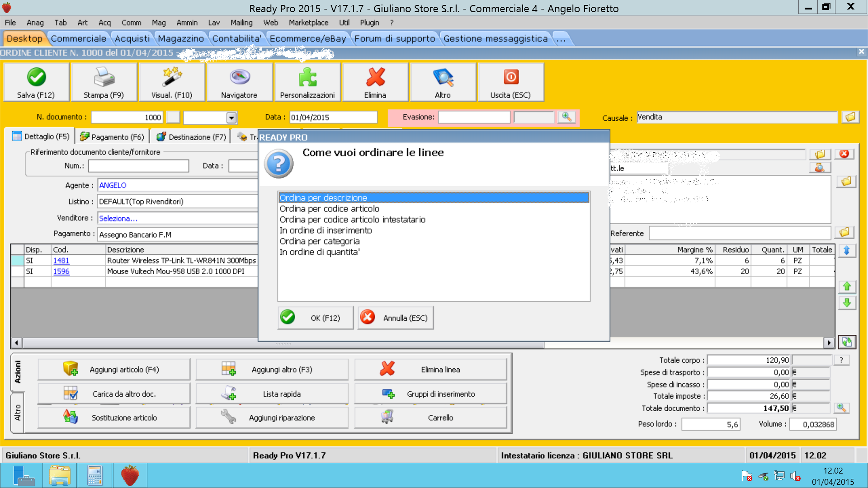Click the grid's horizontal scrollbar left arrow
The width and height of the screenshot is (868, 488).
tap(16, 343)
